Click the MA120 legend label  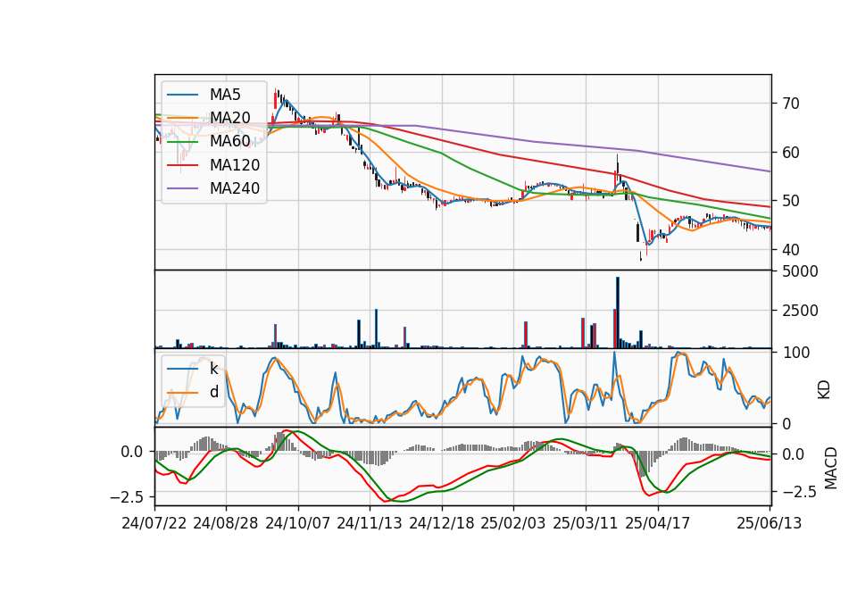point(235,165)
